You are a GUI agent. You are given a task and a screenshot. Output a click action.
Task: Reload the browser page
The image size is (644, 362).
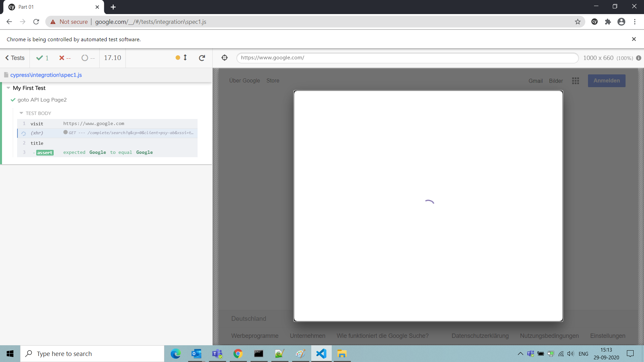click(x=36, y=22)
